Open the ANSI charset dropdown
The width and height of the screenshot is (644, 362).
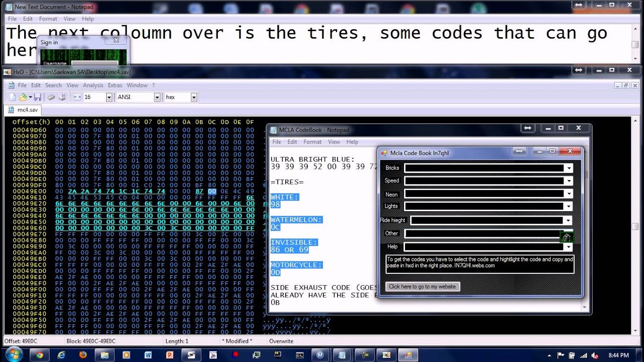(157, 97)
